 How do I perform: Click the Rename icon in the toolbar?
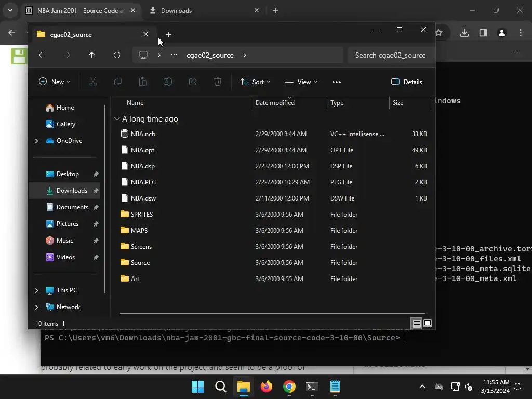coord(168,82)
